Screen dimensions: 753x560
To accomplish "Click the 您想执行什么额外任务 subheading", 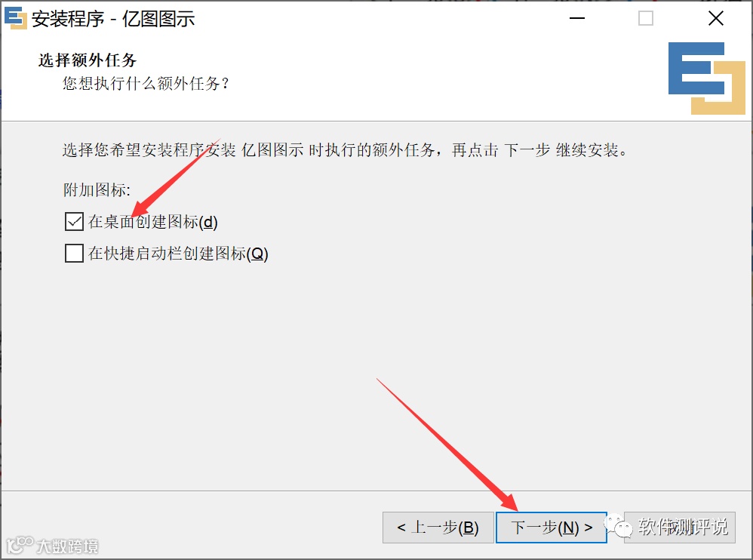I will (146, 84).
